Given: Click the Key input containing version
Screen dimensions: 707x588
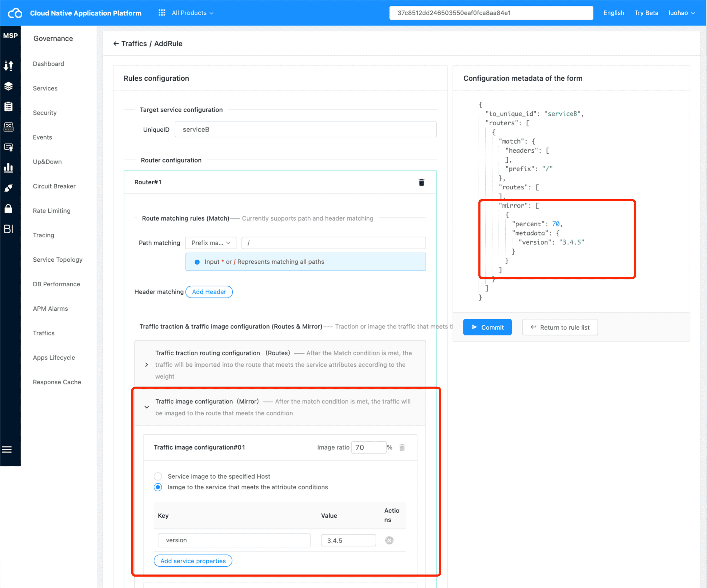Looking at the screenshot, I should (234, 540).
